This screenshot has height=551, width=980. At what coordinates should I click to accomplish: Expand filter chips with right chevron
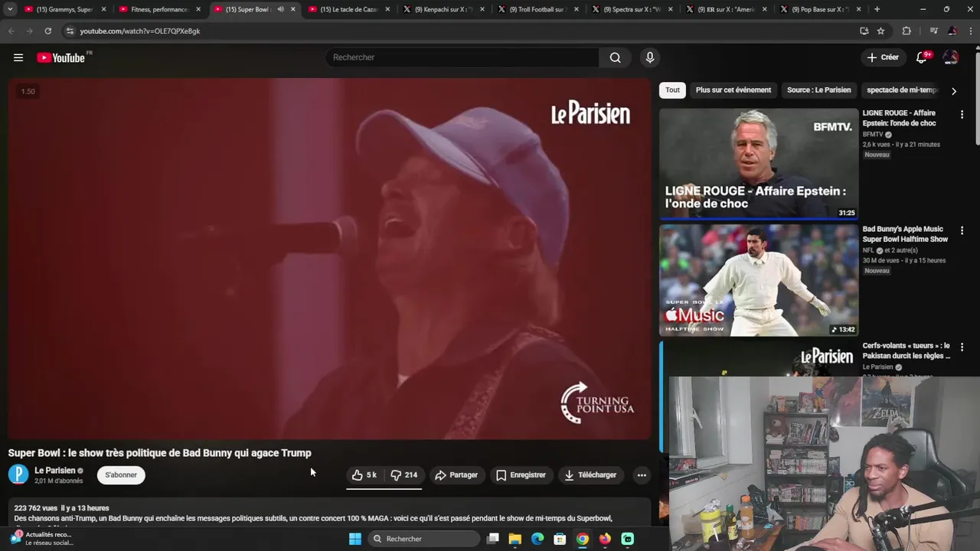pyautogui.click(x=953, y=90)
